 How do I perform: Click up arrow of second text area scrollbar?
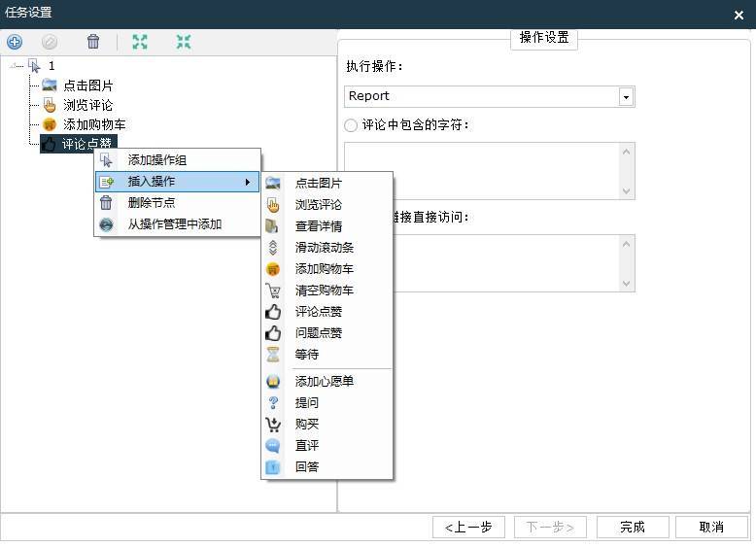[627, 244]
